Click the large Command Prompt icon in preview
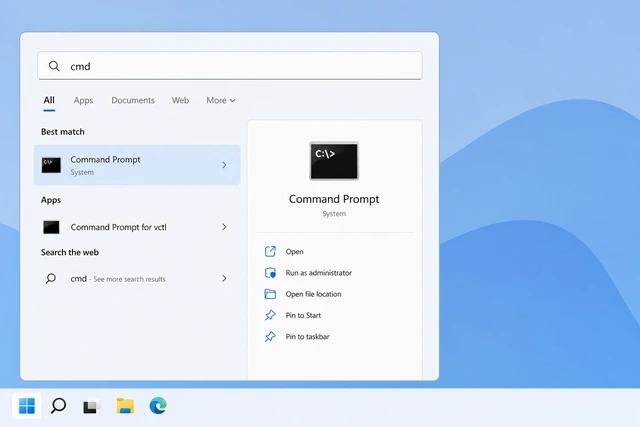Viewport: 640px width, 427px height. coord(334,161)
